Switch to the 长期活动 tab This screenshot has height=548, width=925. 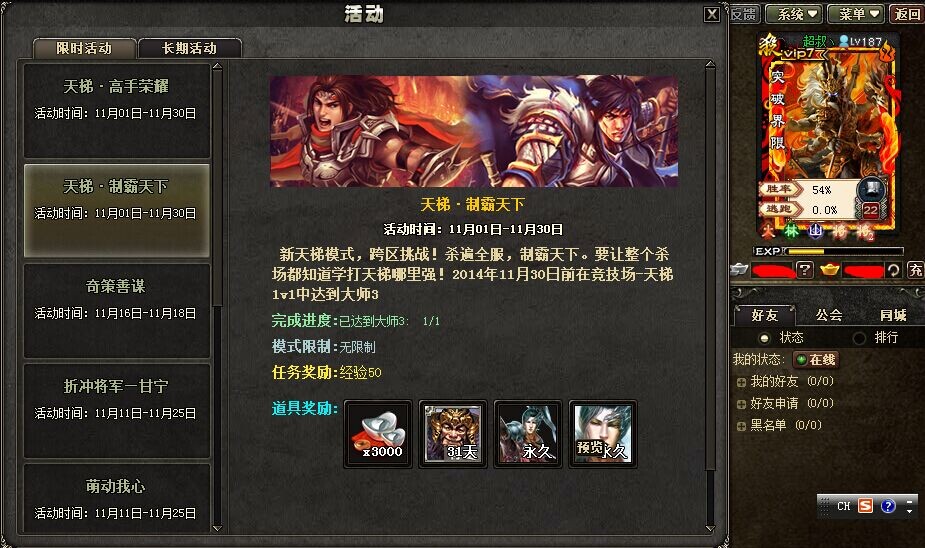pyautogui.click(x=189, y=48)
